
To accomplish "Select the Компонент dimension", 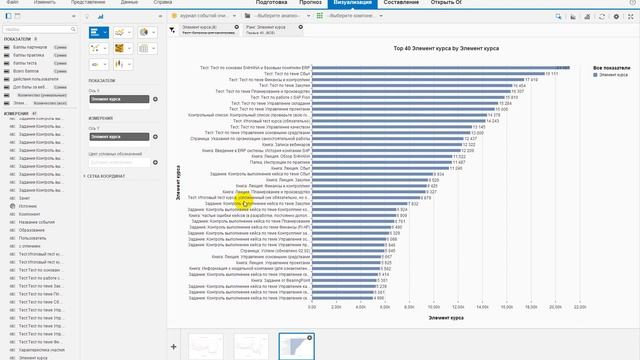I will tap(29, 214).
